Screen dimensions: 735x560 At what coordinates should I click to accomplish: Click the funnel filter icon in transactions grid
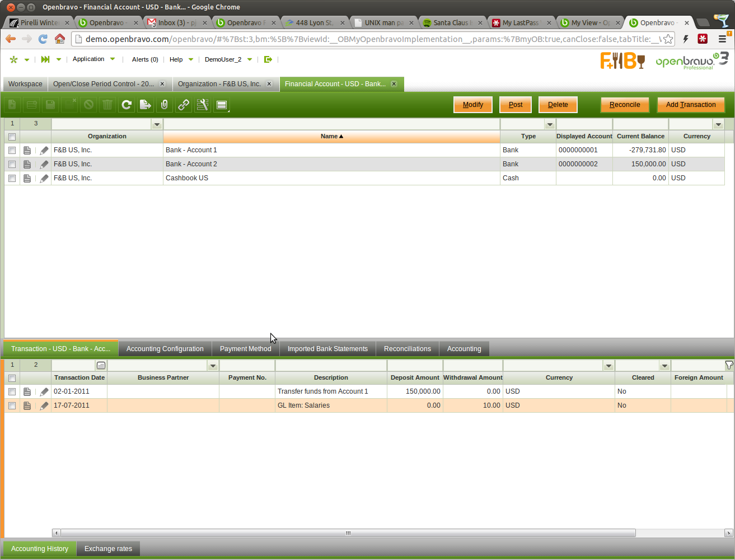click(729, 365)
